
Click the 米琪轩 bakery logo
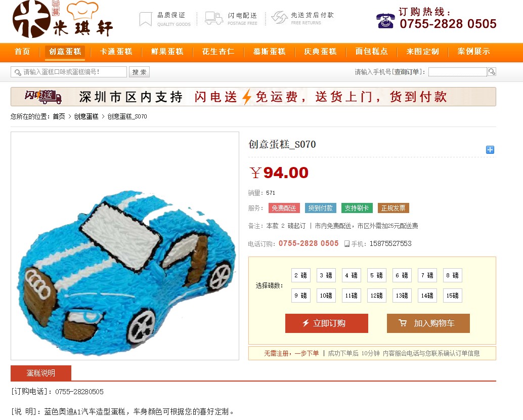63,19
